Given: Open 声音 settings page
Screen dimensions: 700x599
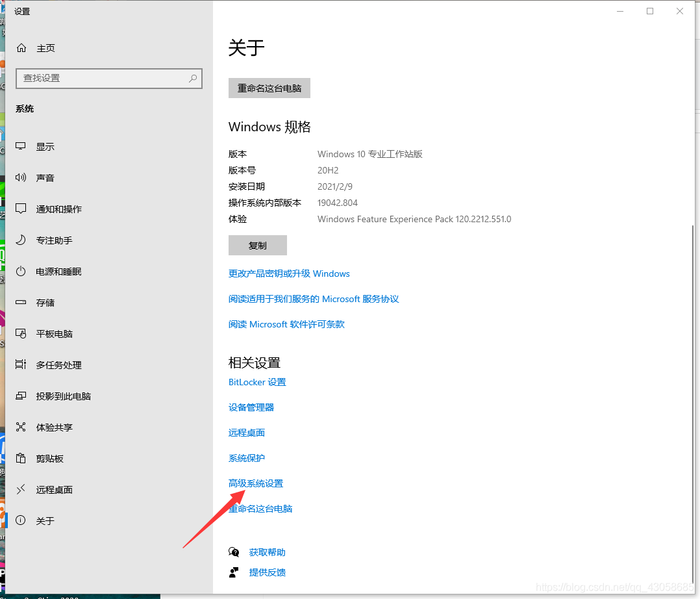Looking at the screenshot, I should click(45, 178).
